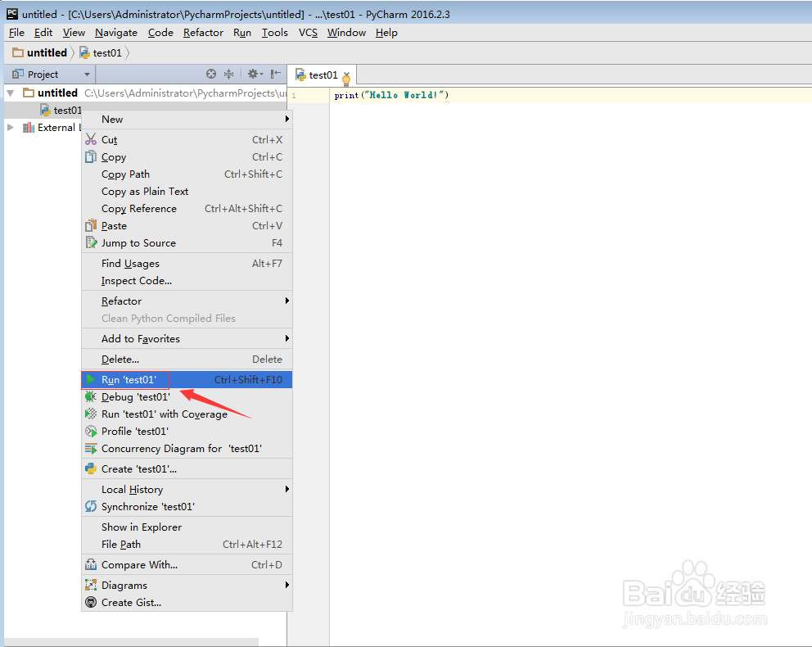Open the Window menu

tap(346, 33)
